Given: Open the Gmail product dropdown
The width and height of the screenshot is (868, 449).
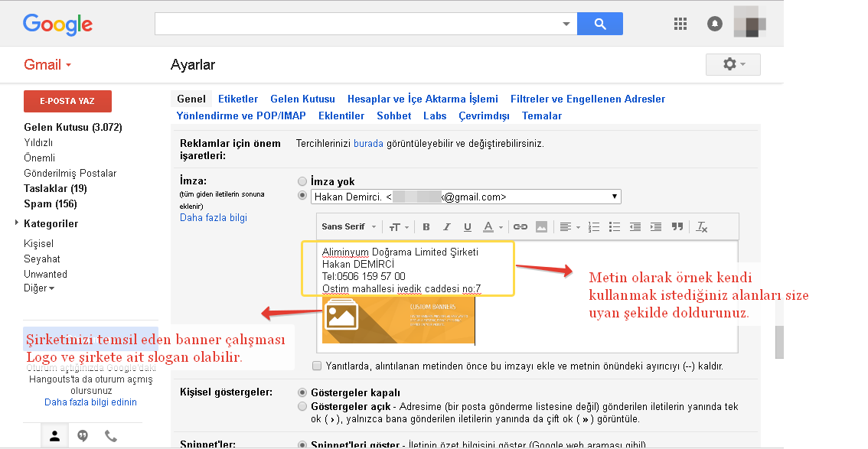Looking at the screenshot, I should 47,65.
